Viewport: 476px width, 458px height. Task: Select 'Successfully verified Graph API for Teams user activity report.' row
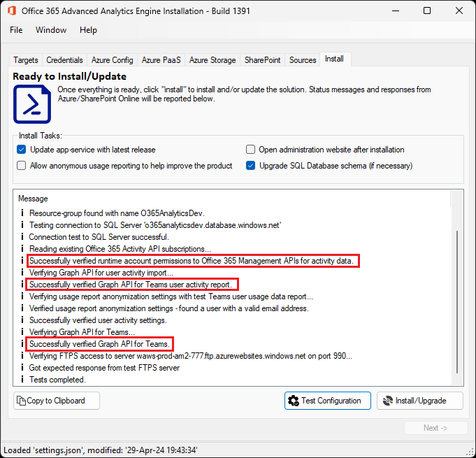pos(131,285)
